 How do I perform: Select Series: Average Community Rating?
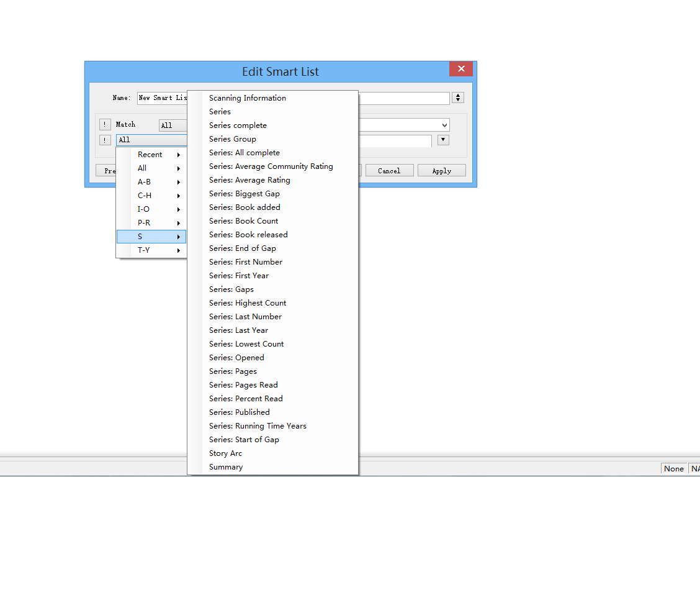(271, 166)
